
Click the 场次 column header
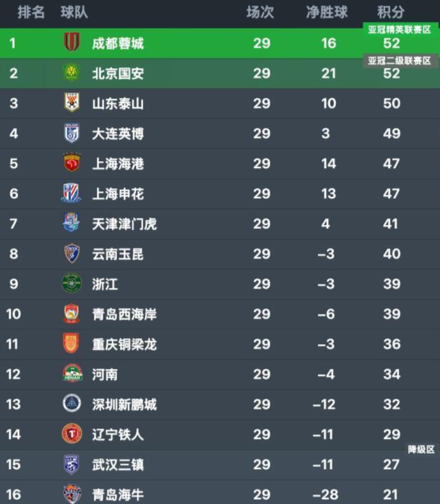coord(260,12)
